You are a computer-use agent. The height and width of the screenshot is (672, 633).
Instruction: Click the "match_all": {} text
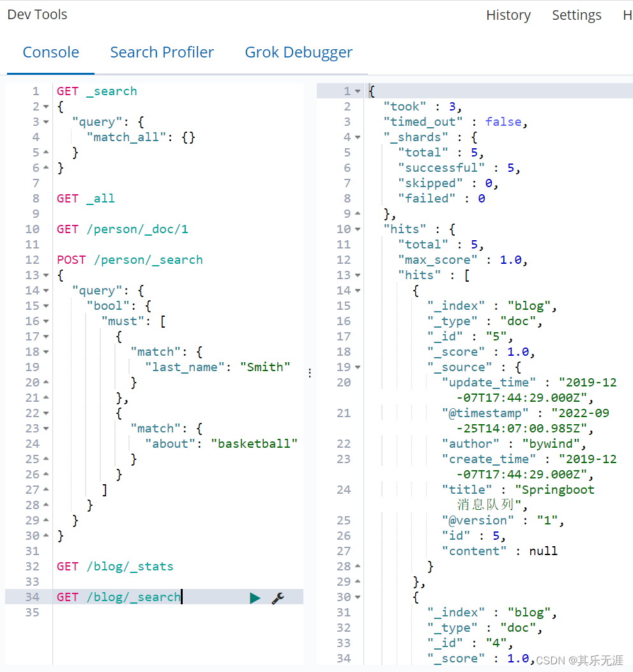[x=141, y=137]
